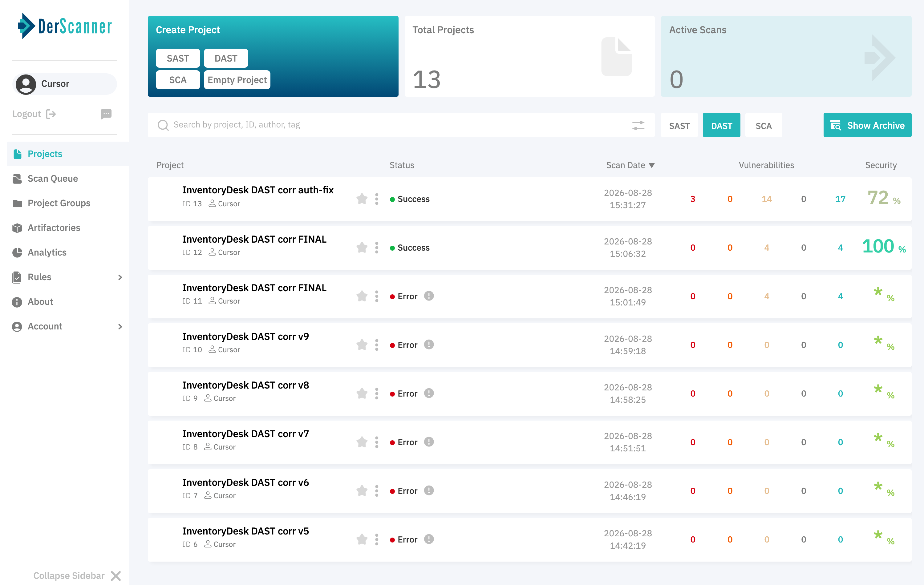Open the Cursor user profile avatar
The width and height of the screenshot is (924, 585).
coord(26,84)
